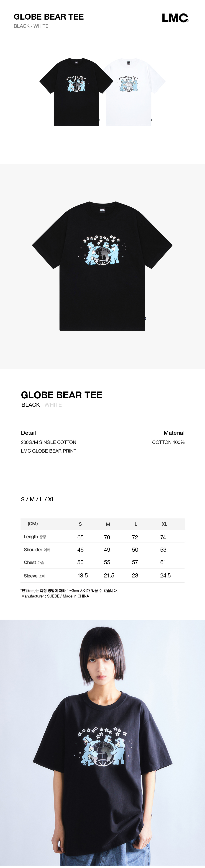The image size is (205, 868).
Task: Click the S / M / L / XL size text
Action: 38,499
